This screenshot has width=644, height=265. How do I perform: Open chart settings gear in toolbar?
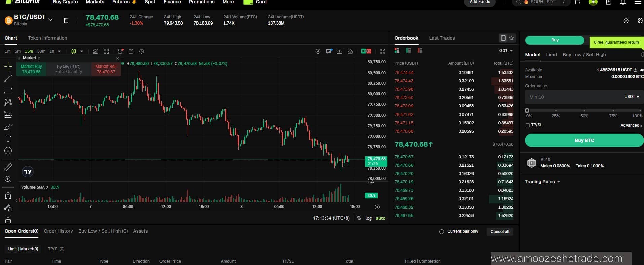pyautogui.click(x=142, y=51)
